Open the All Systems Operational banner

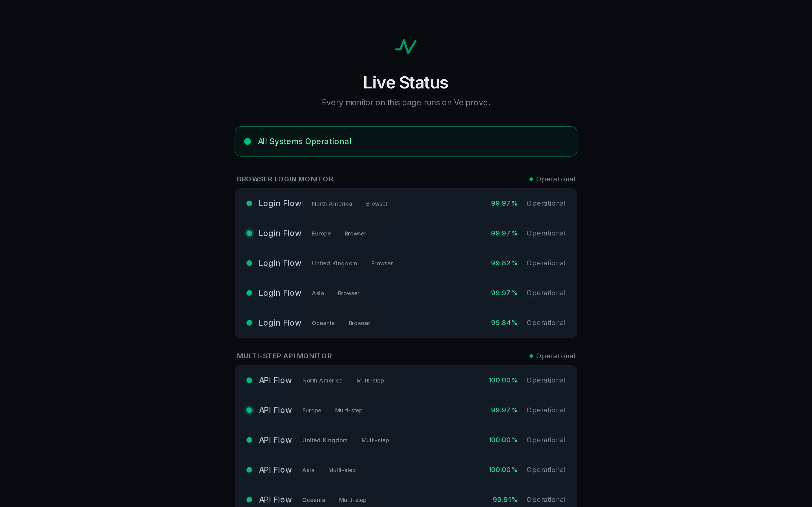tap(406, 141)
